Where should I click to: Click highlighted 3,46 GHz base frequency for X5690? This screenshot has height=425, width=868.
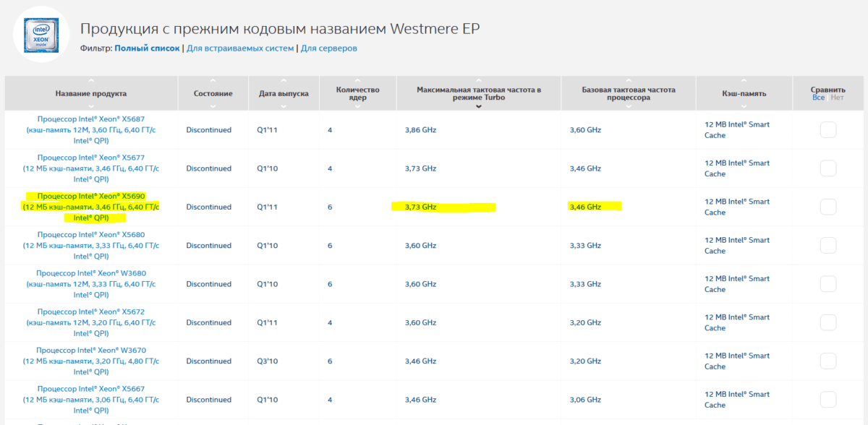tap(585, 207)
